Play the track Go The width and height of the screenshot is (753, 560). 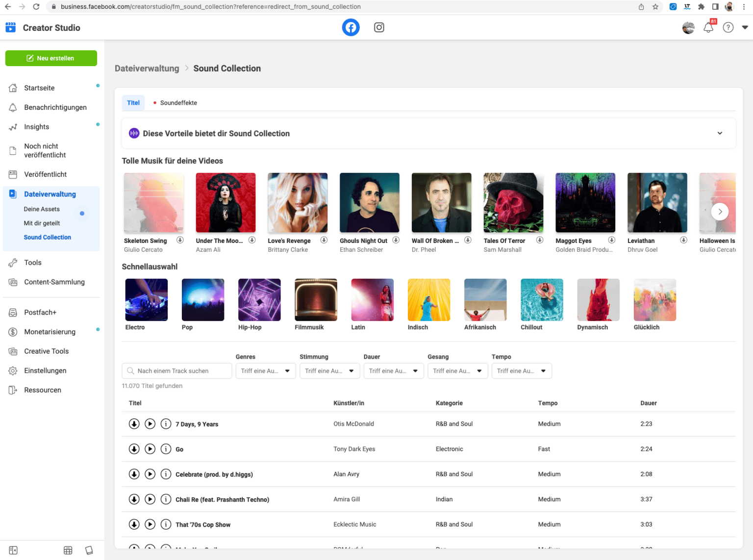pyautogui.click(x=150, y=449)
